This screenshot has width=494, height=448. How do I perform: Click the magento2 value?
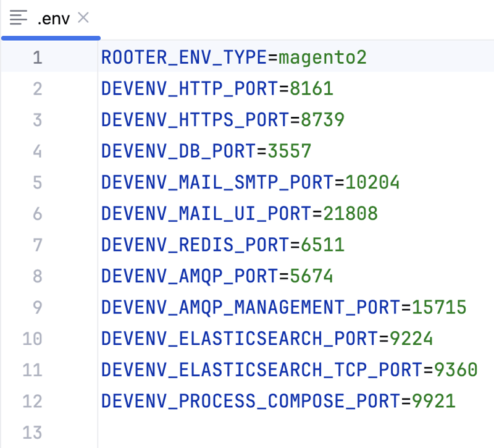point(322,57)
